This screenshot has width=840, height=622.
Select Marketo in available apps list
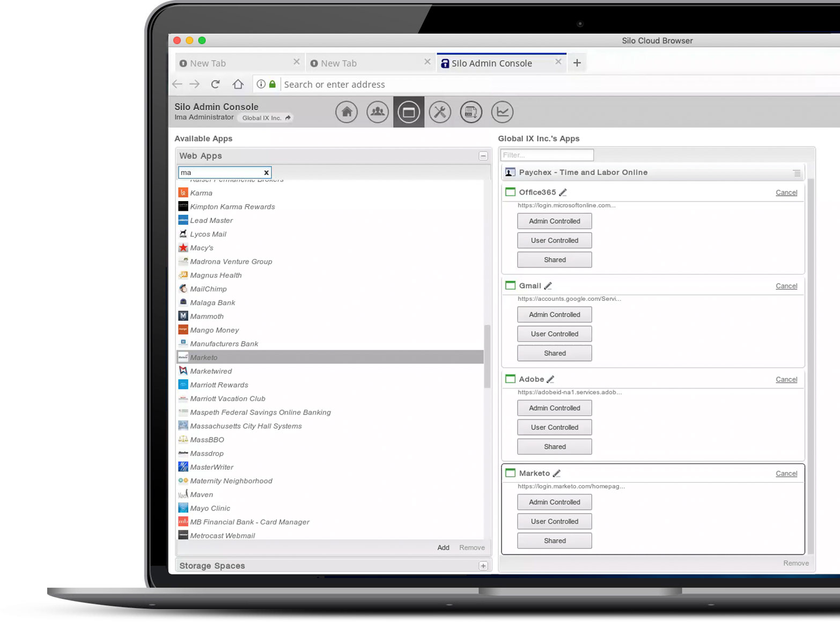pos(330,357)
